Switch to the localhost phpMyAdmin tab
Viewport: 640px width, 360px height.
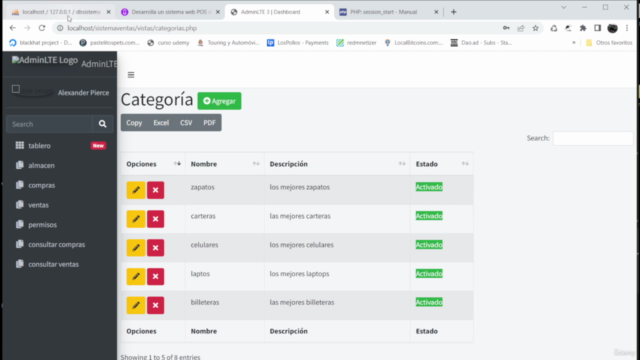tap(61, 12)
